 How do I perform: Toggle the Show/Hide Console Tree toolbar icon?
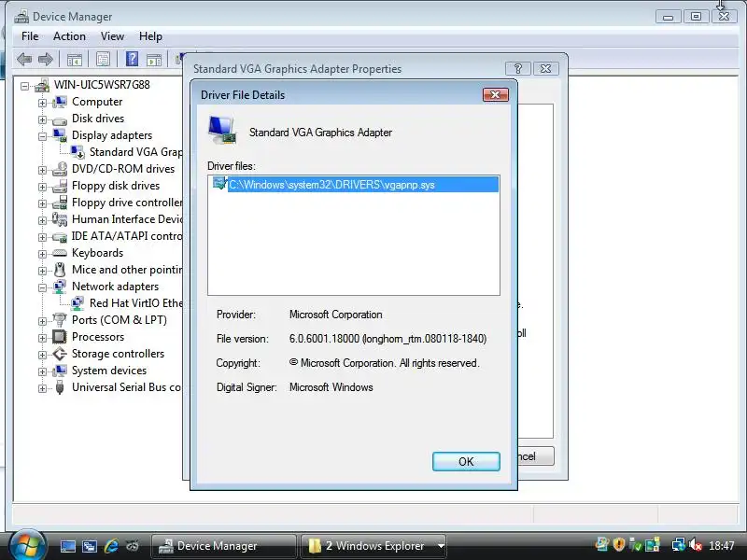pos(75,60)
